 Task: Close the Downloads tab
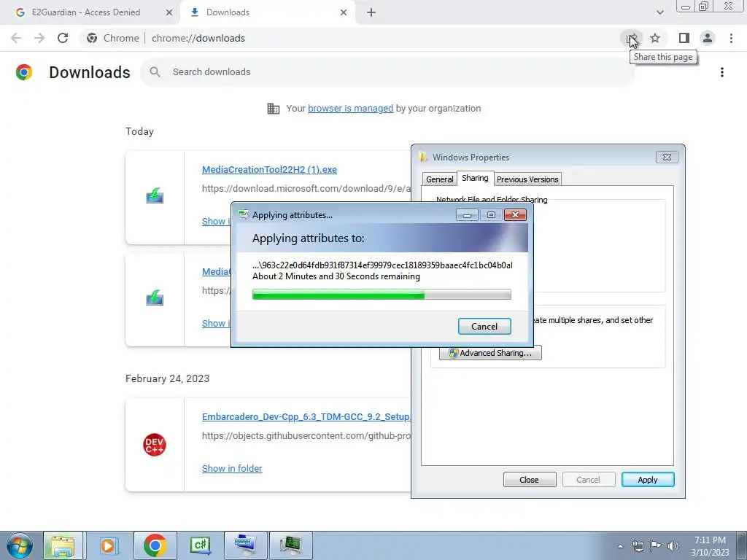coord(344,12)
